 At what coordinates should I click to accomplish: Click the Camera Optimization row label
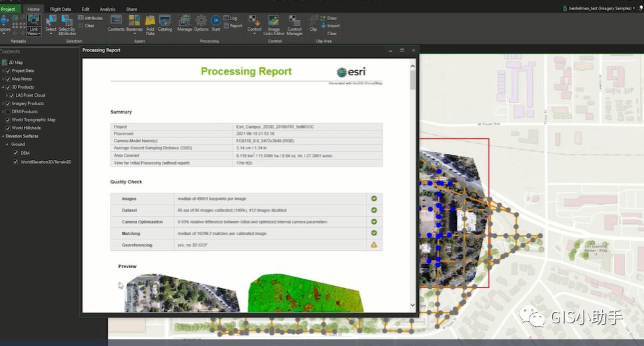click(142, 222)
